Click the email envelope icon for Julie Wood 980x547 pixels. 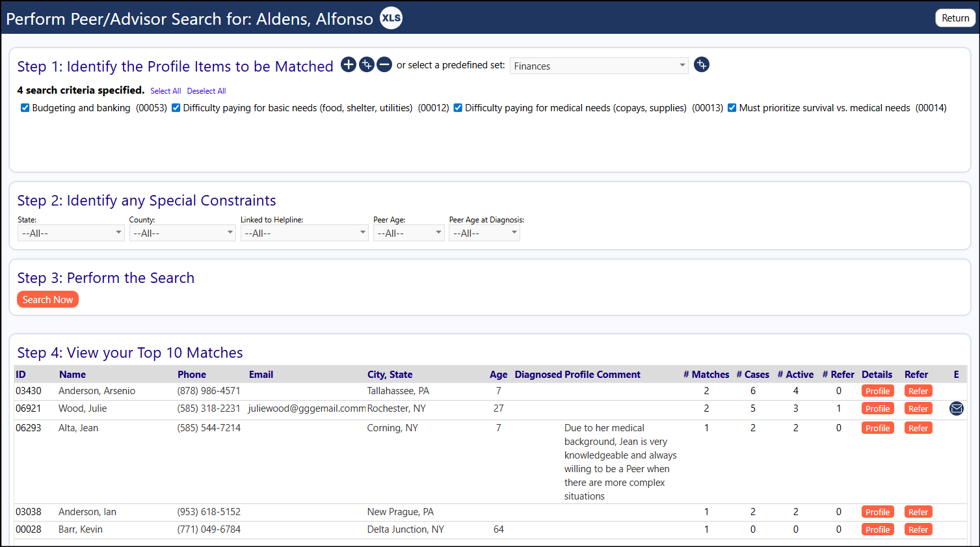click(956, 408)
